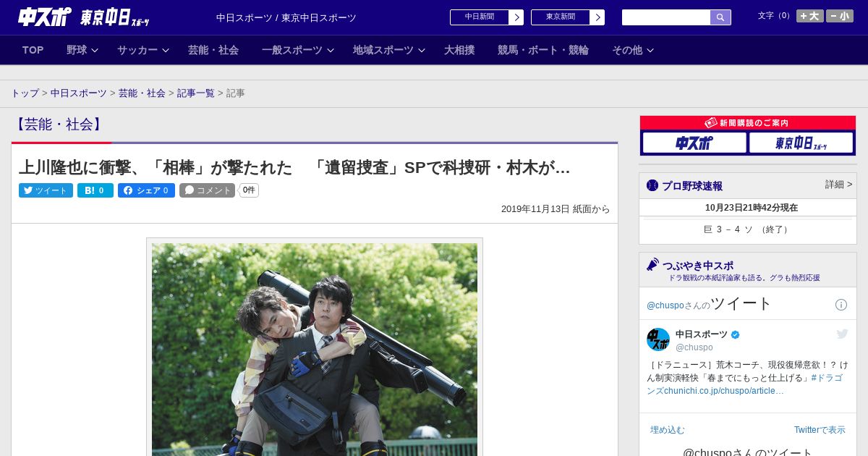
Task: Click the 中日スポーツ breadcrumb link
Action: point(79,93)
